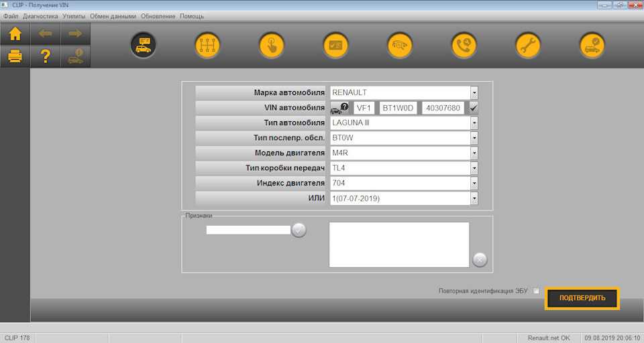Tick the Повторная идентификация ЭБУ checkbox

tap(536, 291)
